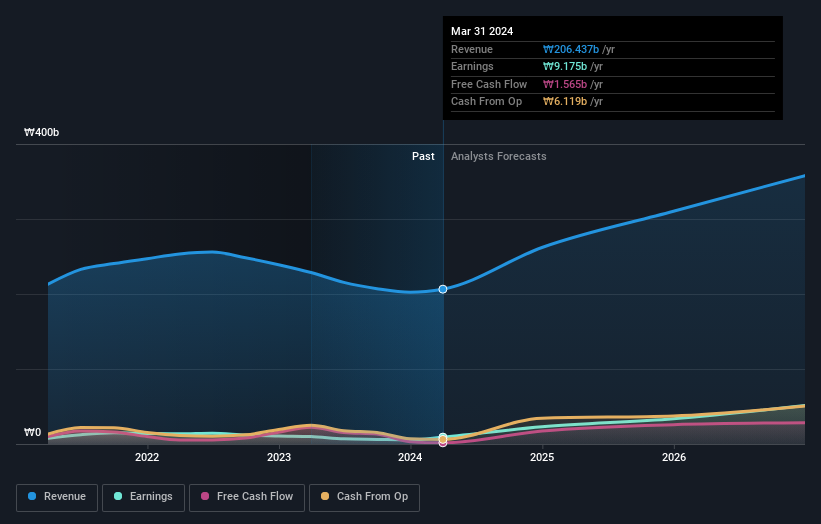Click the ₩400b y-axis label

41,132
